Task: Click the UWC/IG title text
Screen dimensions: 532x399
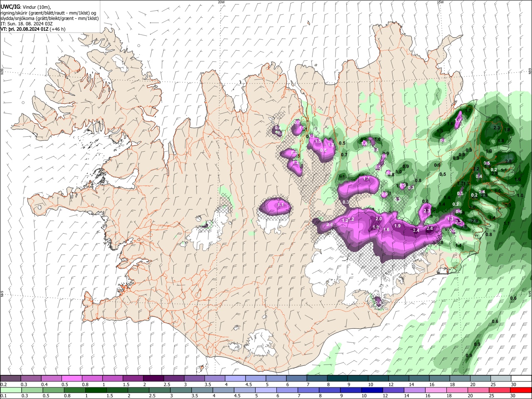Action: (x=10, y=7)
